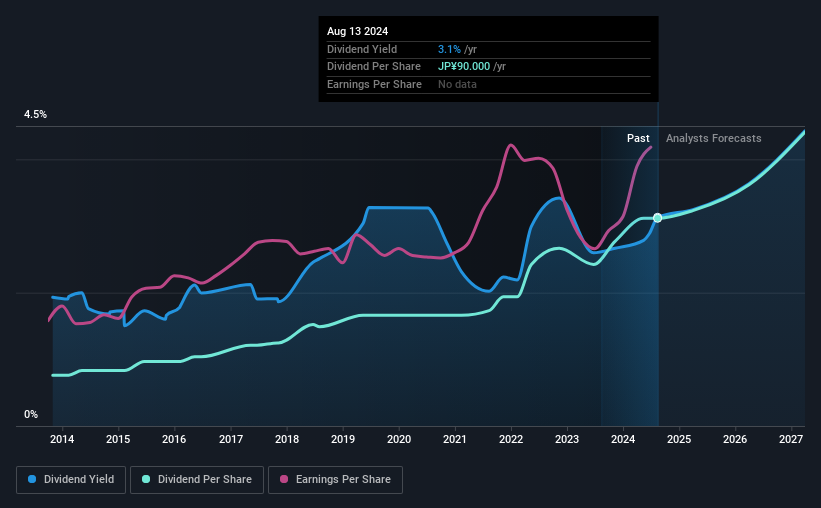Click the 2022 x-axis label

511,439
